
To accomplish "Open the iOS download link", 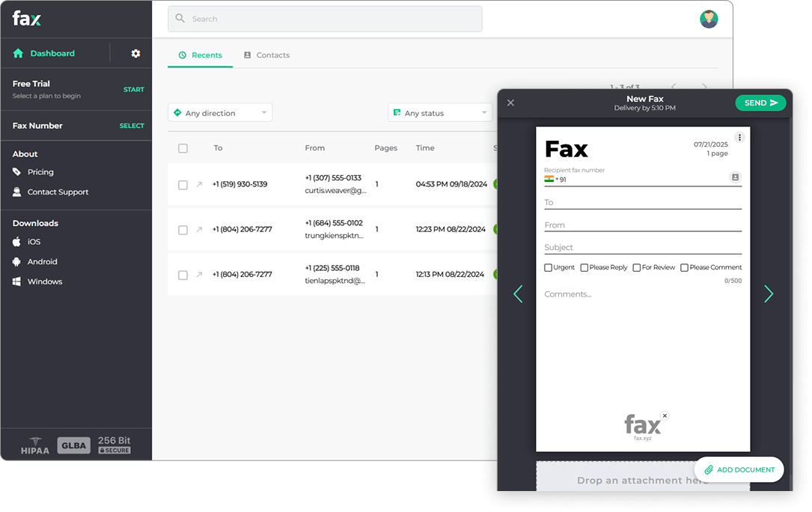I will coord(34,242).
